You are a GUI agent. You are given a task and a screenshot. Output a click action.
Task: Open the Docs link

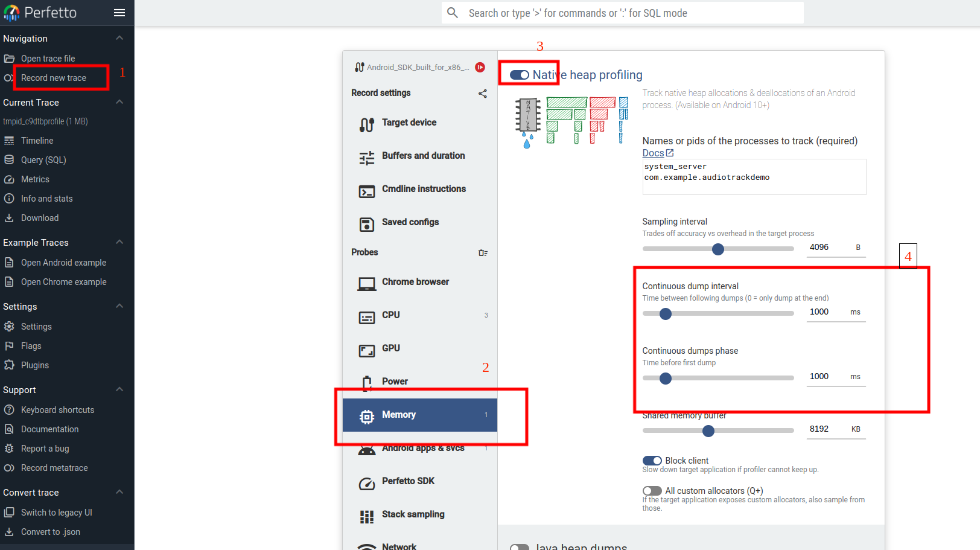[658, 153]
